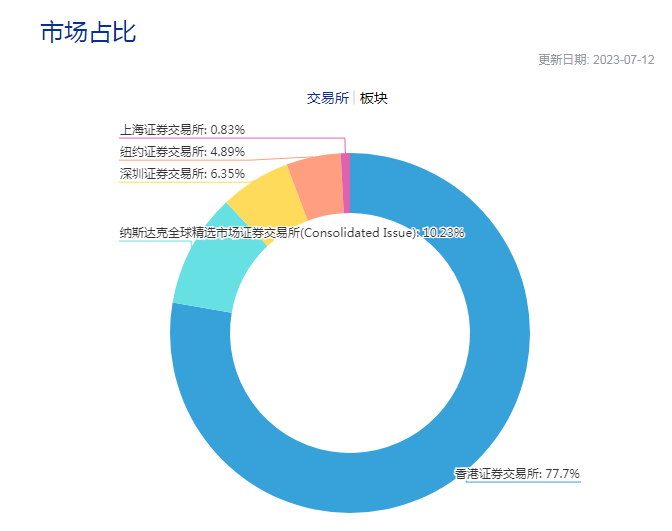Click the 纳斯达克 Consolidated Issue 10.23% label
The width and height of the screenshot is (672, 531).
click(292, 233)
